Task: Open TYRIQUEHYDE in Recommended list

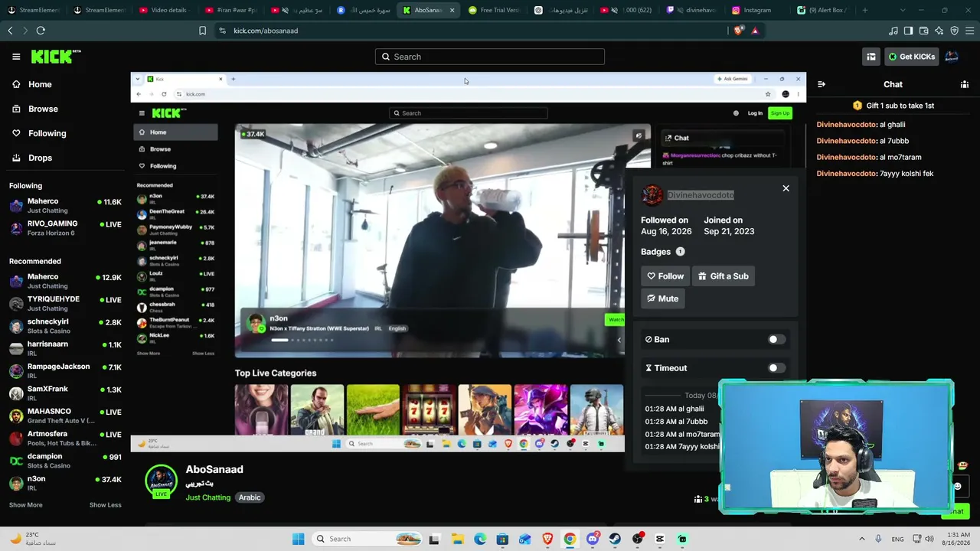Action: 65,303
